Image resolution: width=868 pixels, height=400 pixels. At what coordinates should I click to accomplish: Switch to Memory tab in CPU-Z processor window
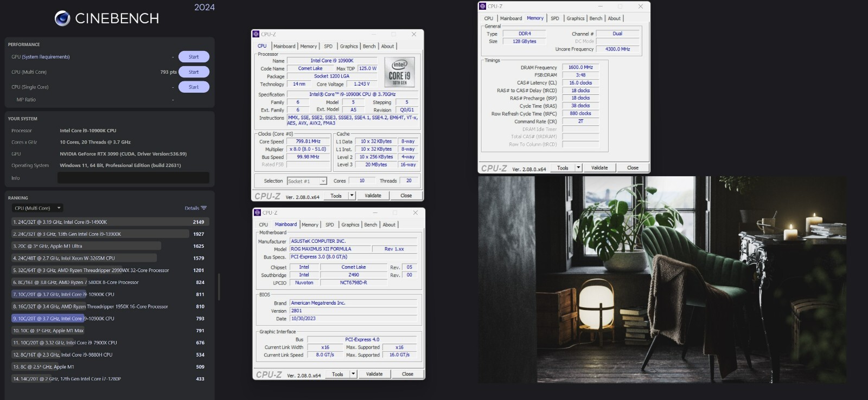(309, 47)
